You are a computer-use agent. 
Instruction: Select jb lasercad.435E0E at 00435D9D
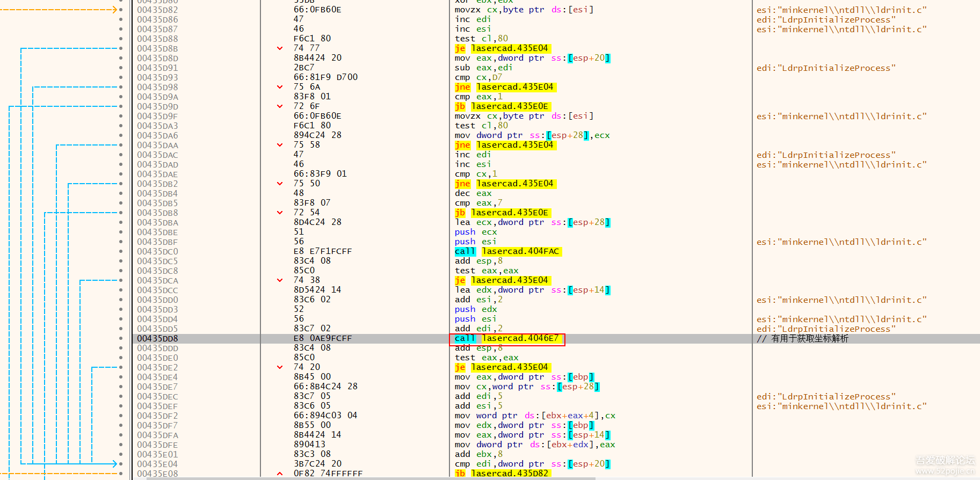502,106
